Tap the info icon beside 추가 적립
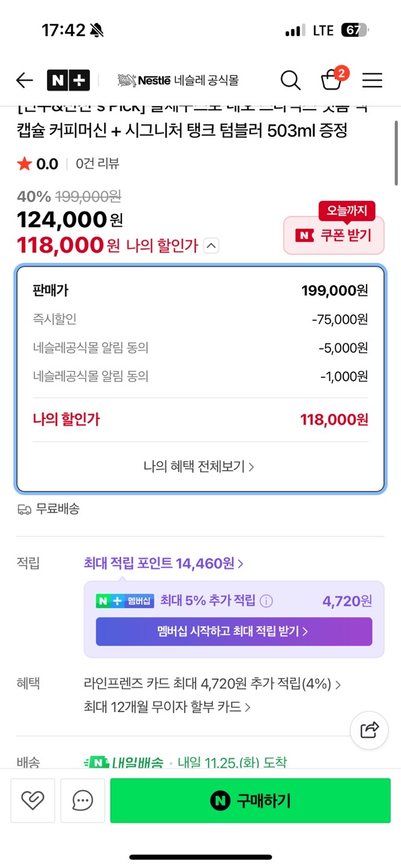401x868 pixels. 266,601
